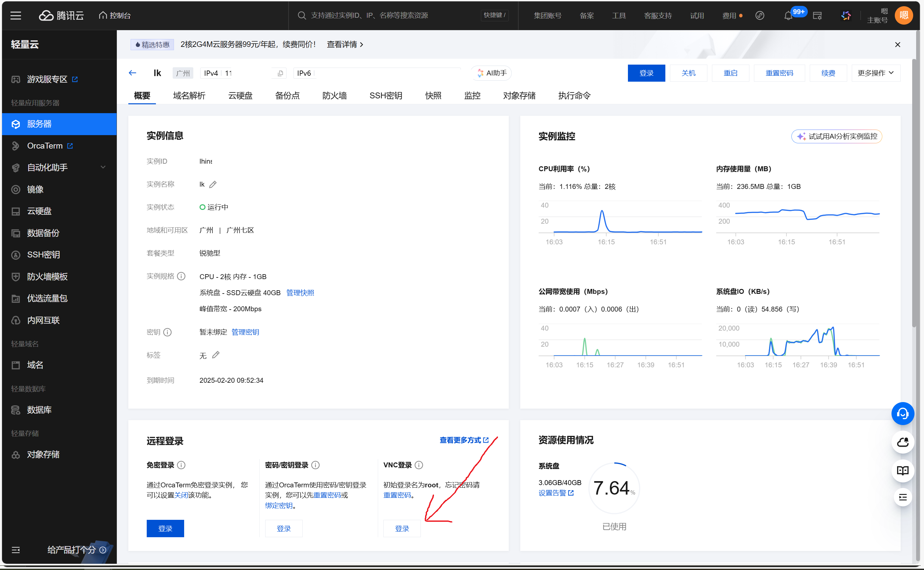Click the orange account avatar
The height and width of the screenshot is (570, 924).
(x=904, y=15)
